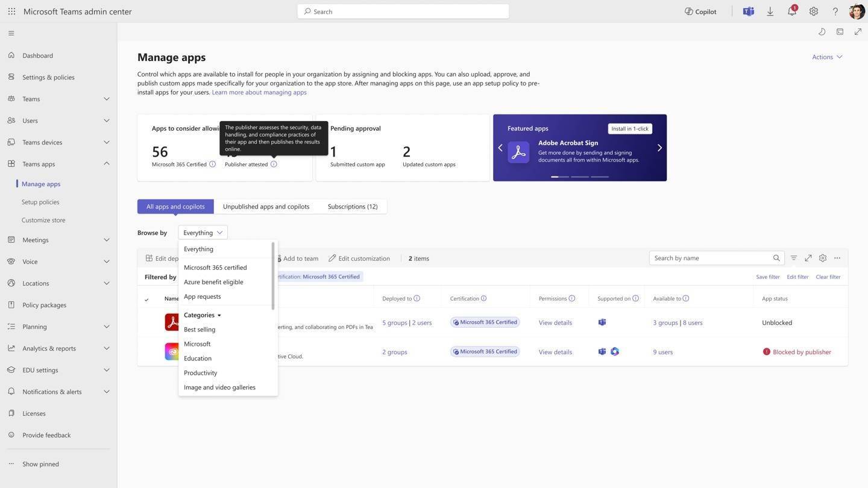Click the download icon in the header

click(770, 11)
